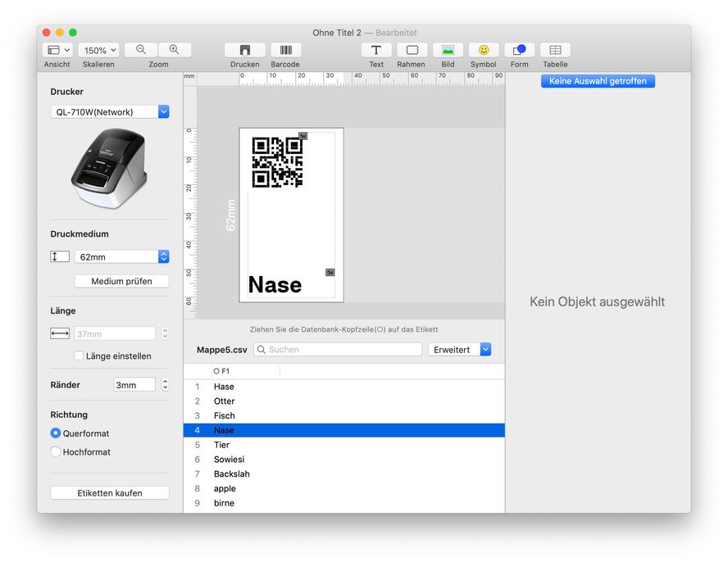The height and width of the screenshot is (562, 728).
Task: Click the vertical media width icon
Action: tap(59, 256)
